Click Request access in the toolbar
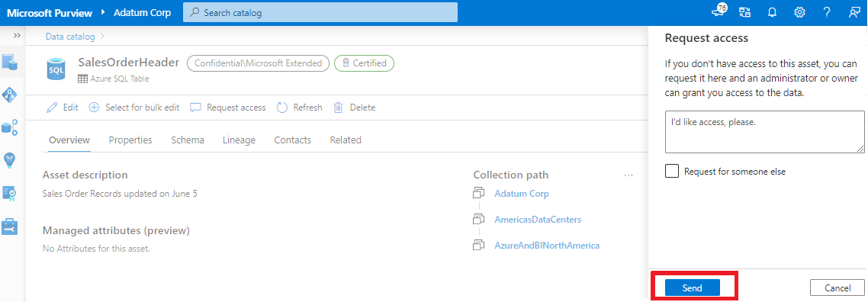Image resolution: width=868 pixels, height=302 pixels. click(227, 108)
